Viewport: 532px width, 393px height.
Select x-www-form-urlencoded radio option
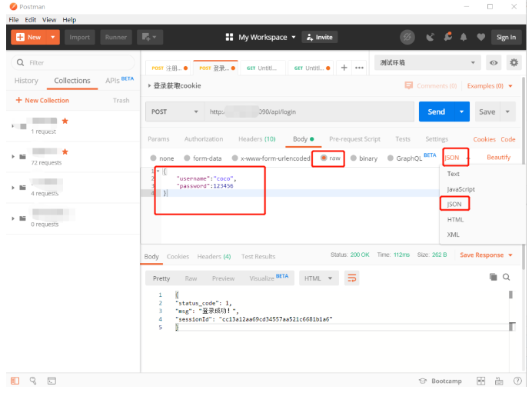[x=234, y=158]
